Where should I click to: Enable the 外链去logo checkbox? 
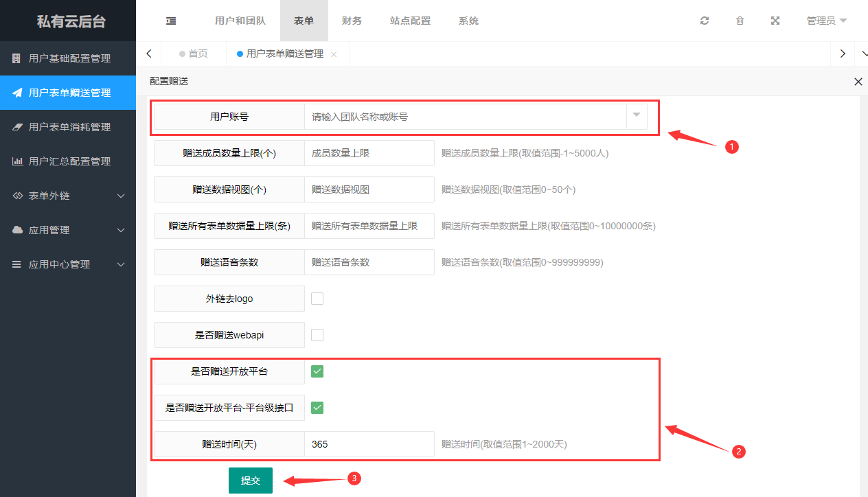coord(317,299)
